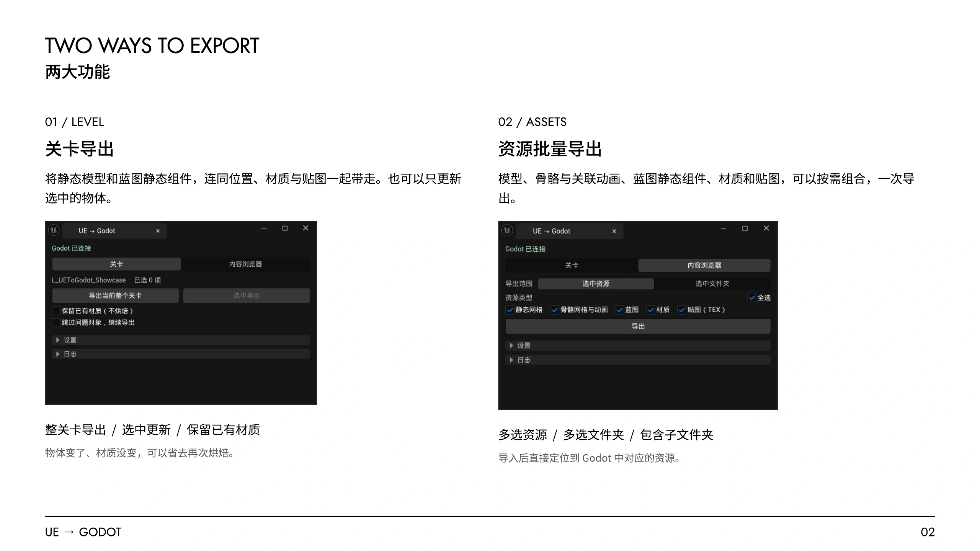
Task: Close the left UE → Godot window
Action: click(305, 228)
